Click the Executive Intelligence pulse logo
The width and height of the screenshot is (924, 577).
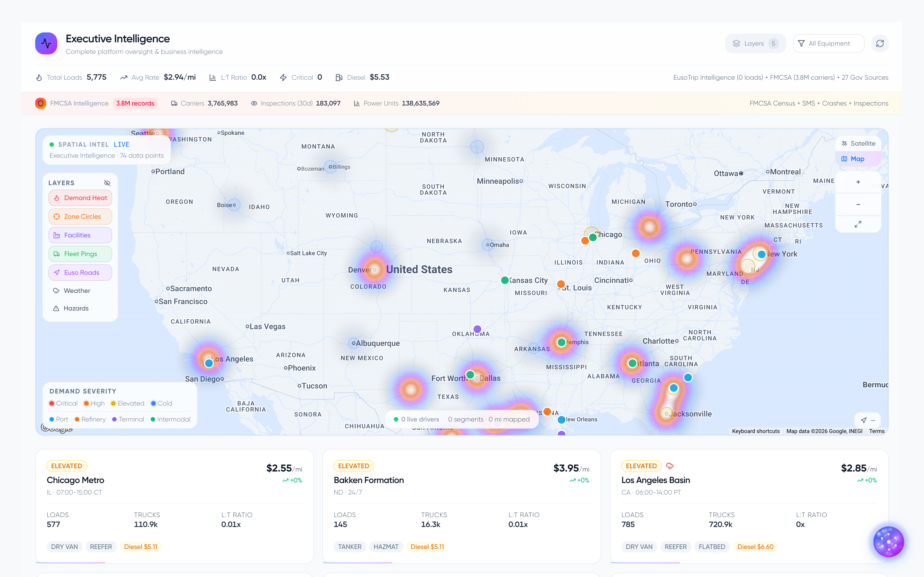46,43
